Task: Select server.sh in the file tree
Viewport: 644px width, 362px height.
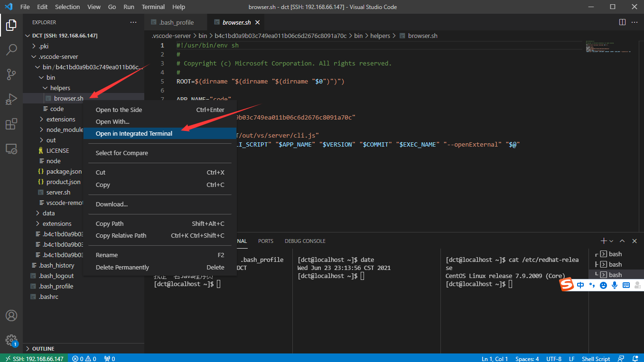Action: click(x=58, y=192)
